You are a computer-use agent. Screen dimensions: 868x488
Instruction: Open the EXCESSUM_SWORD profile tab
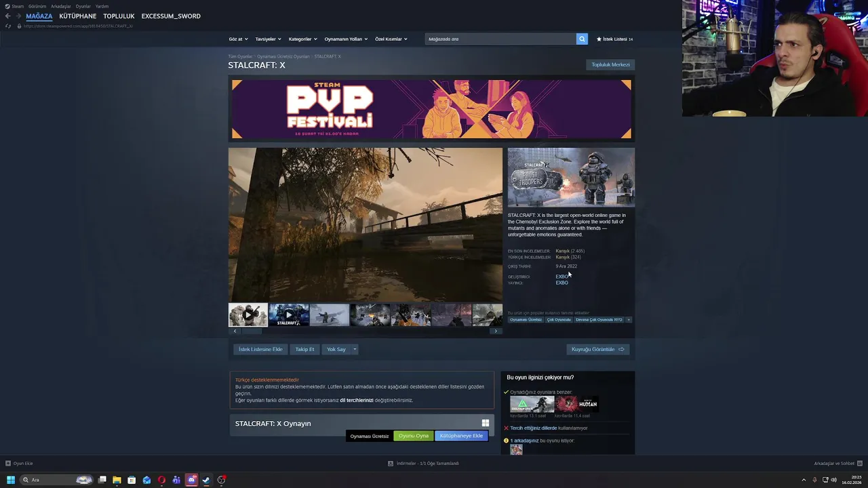point(171,16)
